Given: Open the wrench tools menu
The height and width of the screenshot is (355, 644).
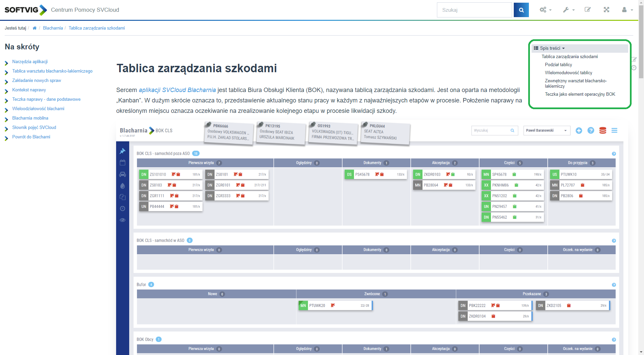Looking at the screenshot, I should coord(568,10).
